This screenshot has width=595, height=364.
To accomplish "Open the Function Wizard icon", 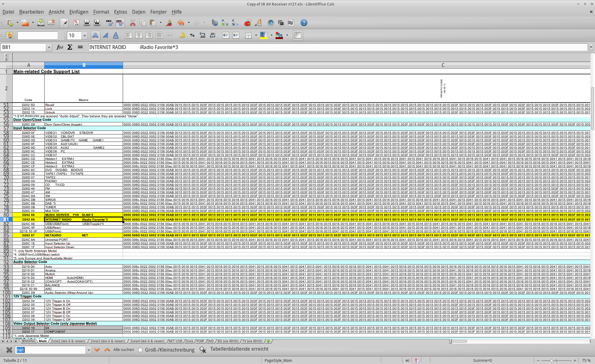I will click(x=59, y=47).
